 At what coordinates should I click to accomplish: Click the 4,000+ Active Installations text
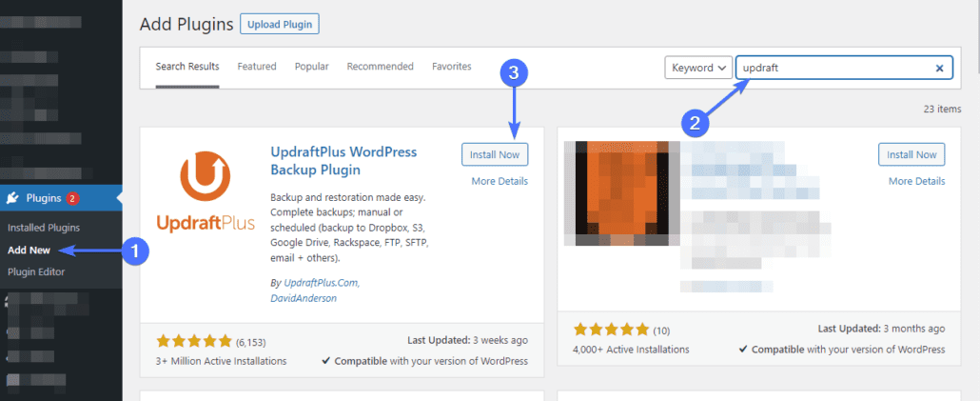coord(631,349)
